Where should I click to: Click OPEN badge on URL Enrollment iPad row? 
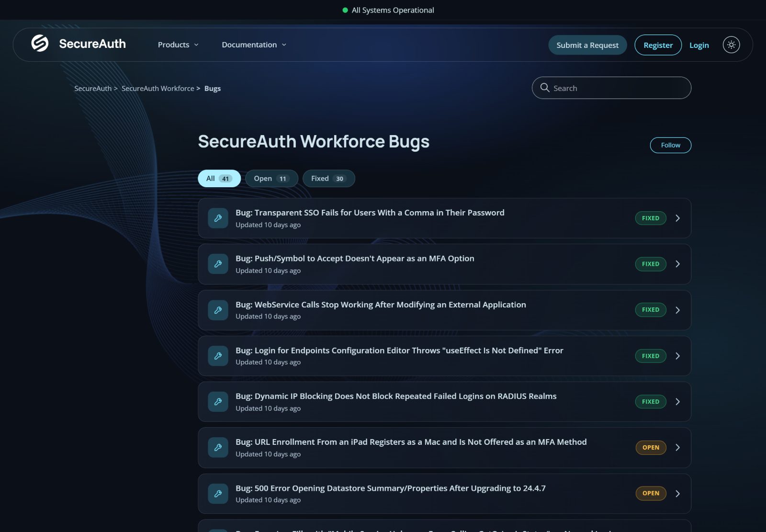(x=651, y=447)
